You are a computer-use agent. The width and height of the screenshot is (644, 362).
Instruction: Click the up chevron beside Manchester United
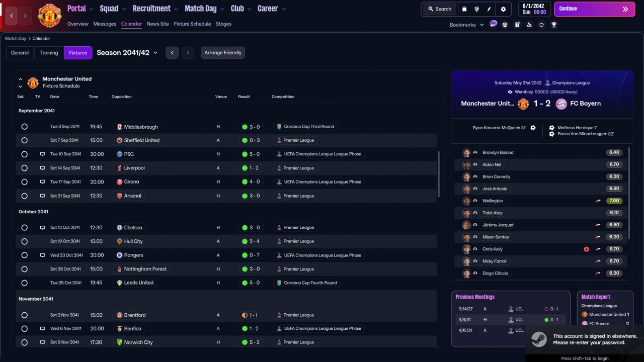pos(21,79)
